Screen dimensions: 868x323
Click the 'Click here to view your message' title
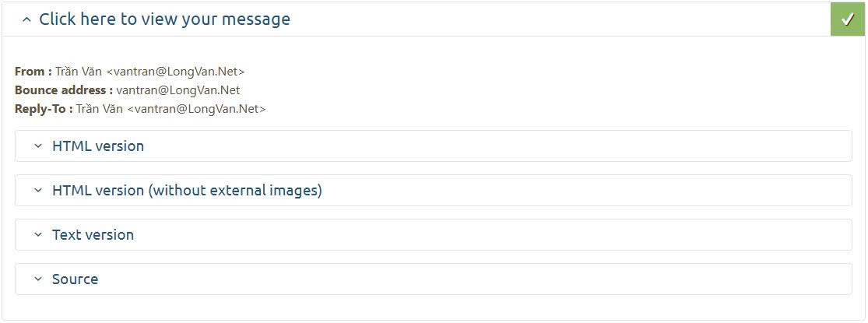pyautogui.click(x=164, y=19)
